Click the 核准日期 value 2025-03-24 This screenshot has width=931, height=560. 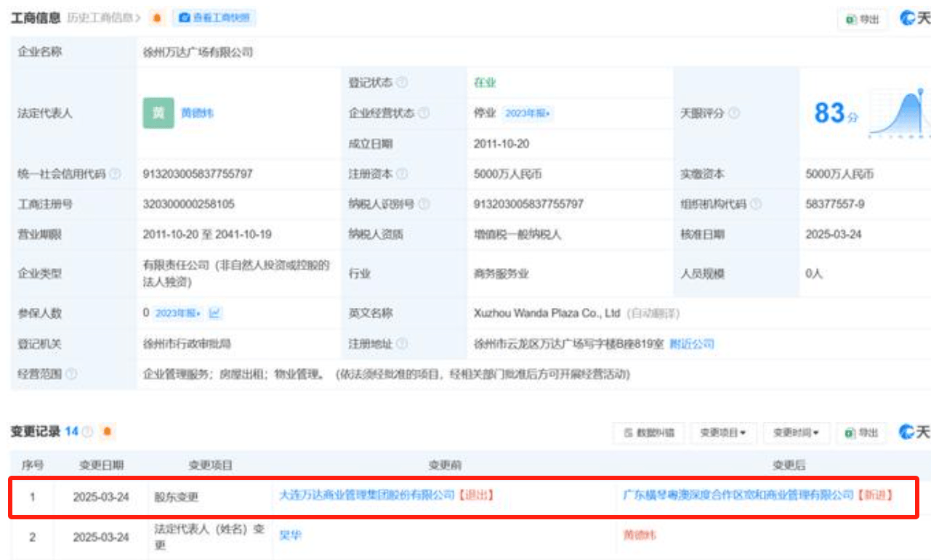(834, 235)
